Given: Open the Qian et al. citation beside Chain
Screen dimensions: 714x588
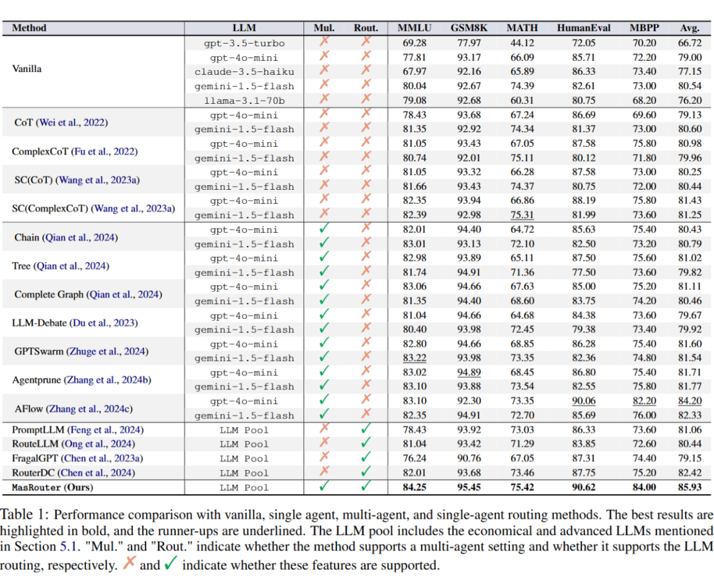Looking at the screenshot, I should (80, 237).
